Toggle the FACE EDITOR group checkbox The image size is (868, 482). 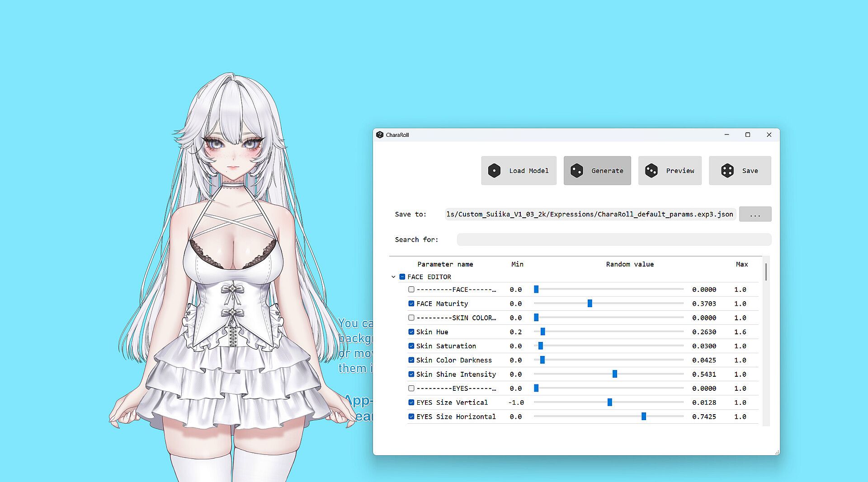pyautogui.click(x=402, y=277)
